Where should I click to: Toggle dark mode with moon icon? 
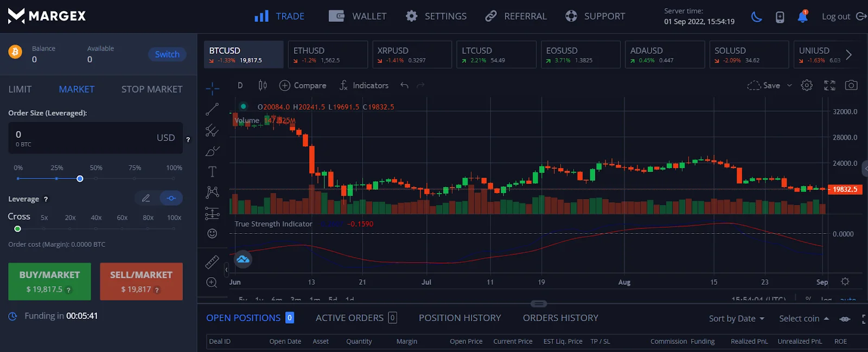tap(756, 17)
